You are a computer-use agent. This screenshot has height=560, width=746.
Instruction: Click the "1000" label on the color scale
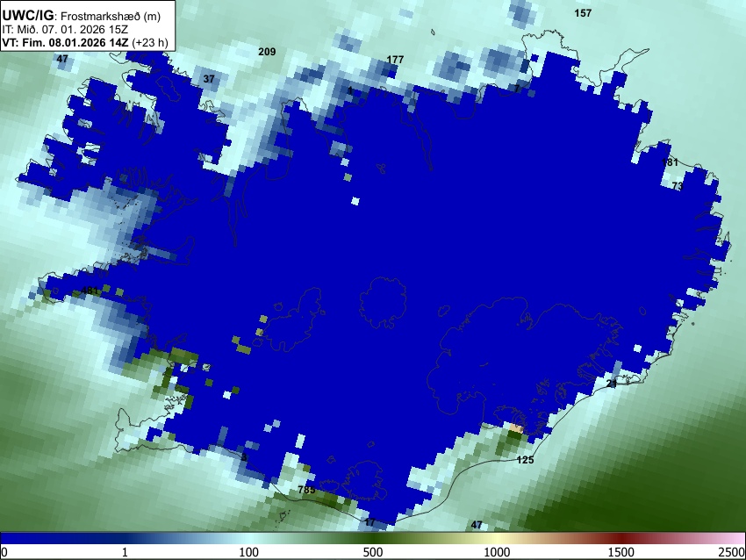pos(497,552)
